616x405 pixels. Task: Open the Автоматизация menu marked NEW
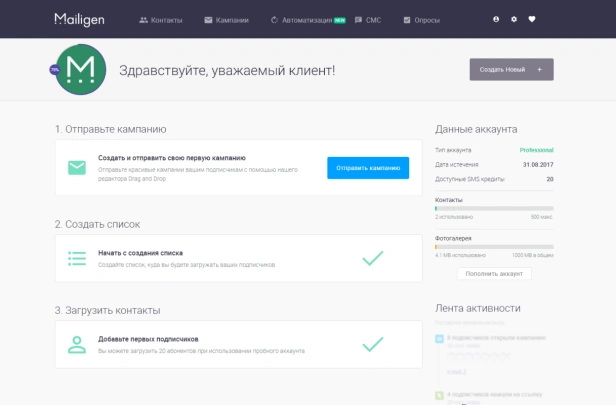point(308,20)
